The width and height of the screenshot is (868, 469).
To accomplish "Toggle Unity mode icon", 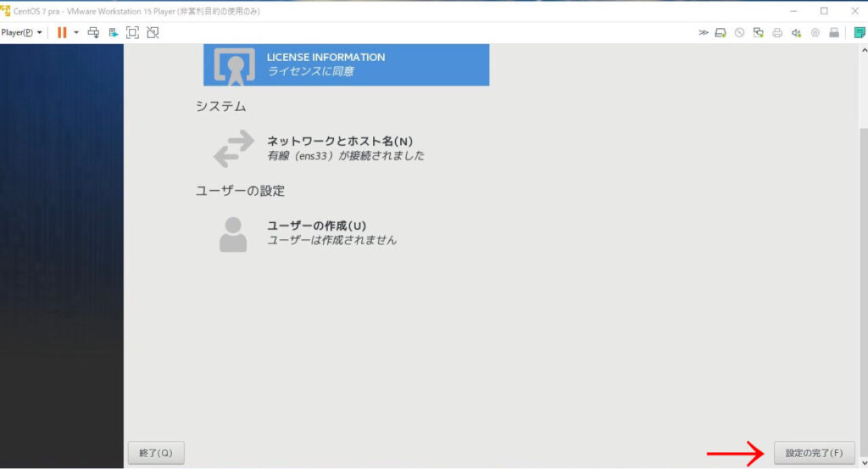I will [153, 33].
